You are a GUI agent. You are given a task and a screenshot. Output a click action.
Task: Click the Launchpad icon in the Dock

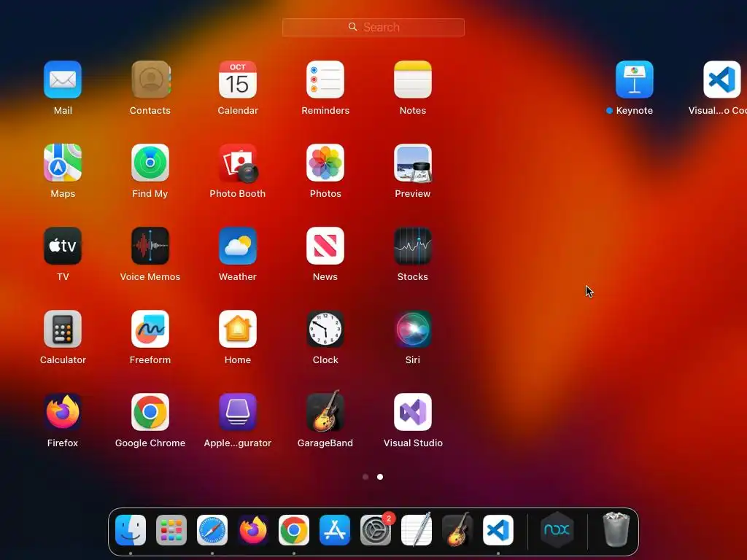[171, 530]
